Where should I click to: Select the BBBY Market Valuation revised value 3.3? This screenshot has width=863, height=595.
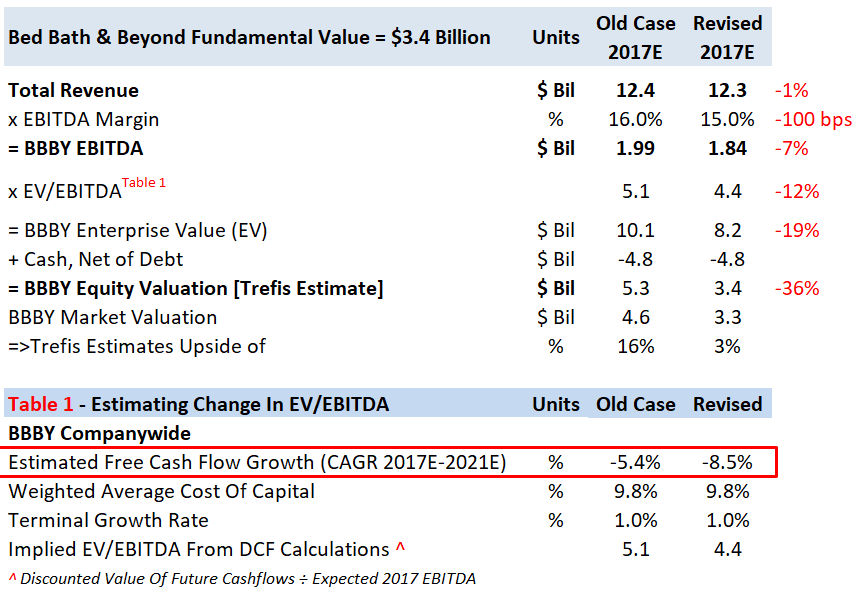[x=727, y=318]
